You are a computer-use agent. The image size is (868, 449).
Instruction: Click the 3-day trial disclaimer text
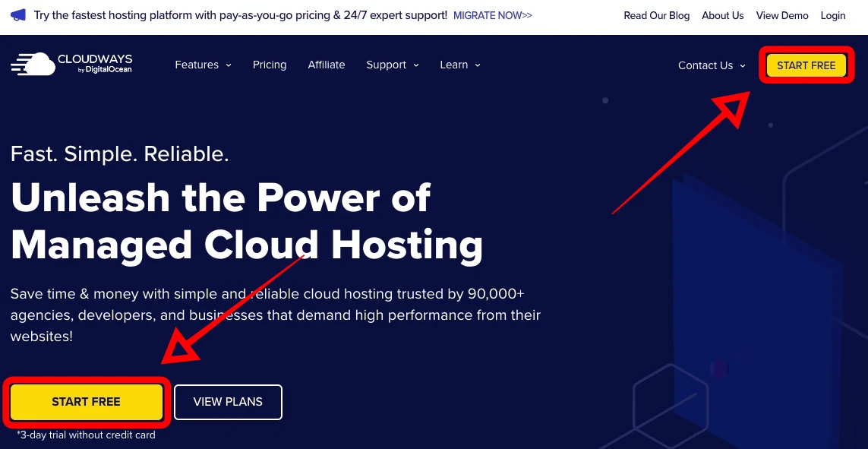[x=86, y=435]
